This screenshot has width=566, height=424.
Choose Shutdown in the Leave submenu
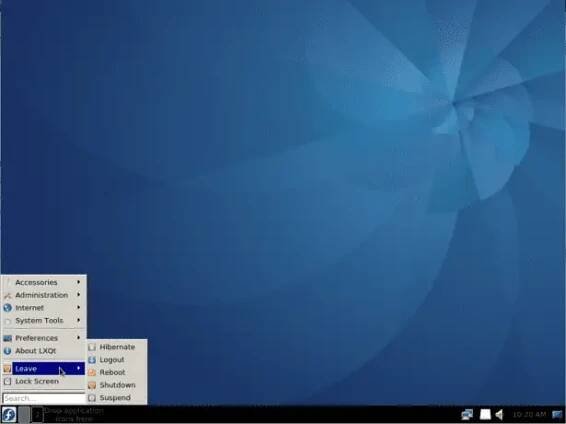(x=117, y=385)
